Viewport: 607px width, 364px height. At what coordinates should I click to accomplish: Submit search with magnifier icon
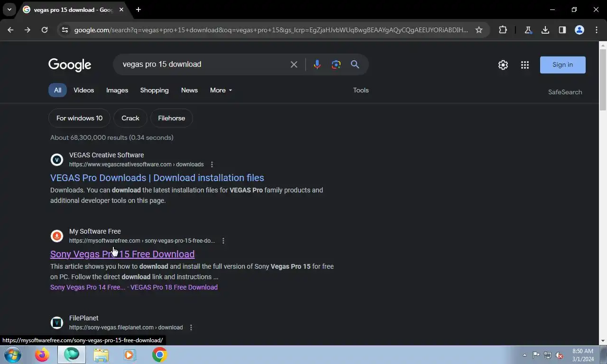click(355, 64)
